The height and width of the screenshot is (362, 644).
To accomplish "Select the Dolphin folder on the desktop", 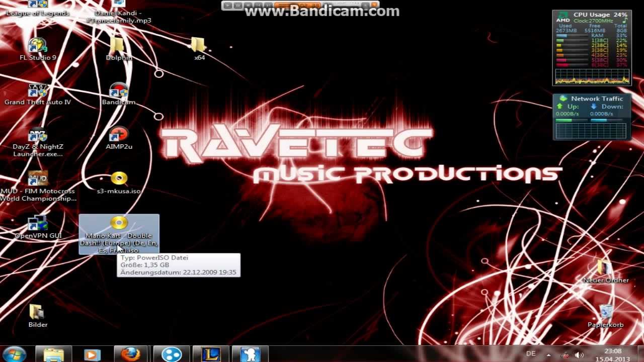I will [119, 49].
